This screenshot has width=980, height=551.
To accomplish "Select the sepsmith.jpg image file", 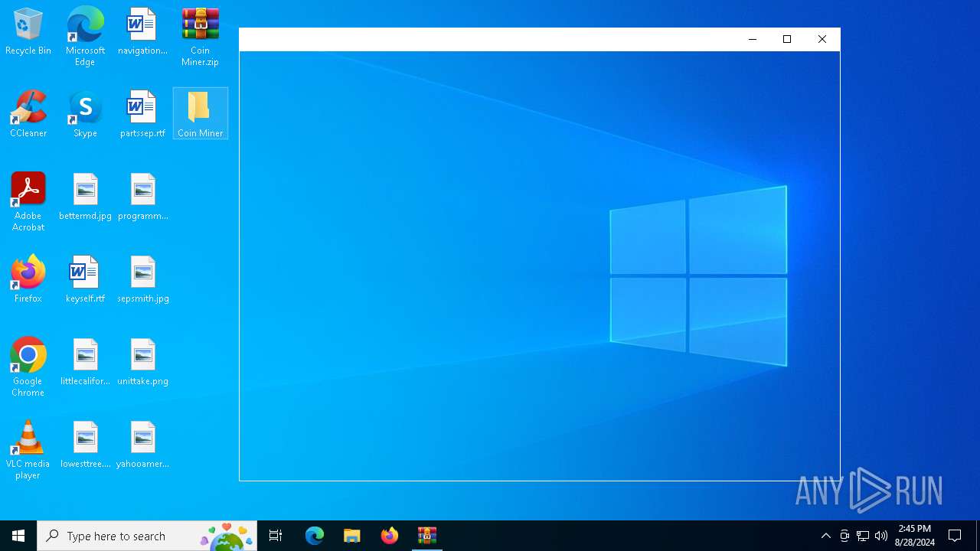I will tap(142, 279).
